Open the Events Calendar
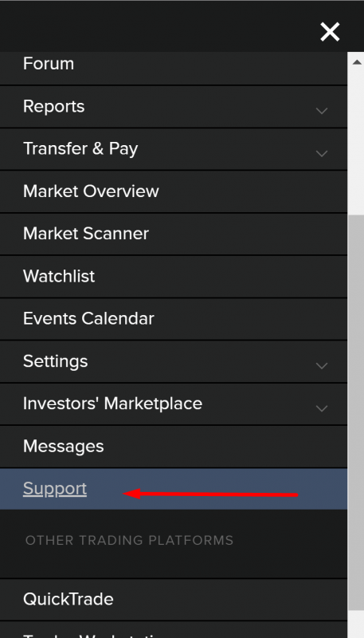Viewport: 364px width, 638px height. tap(174, 319)
